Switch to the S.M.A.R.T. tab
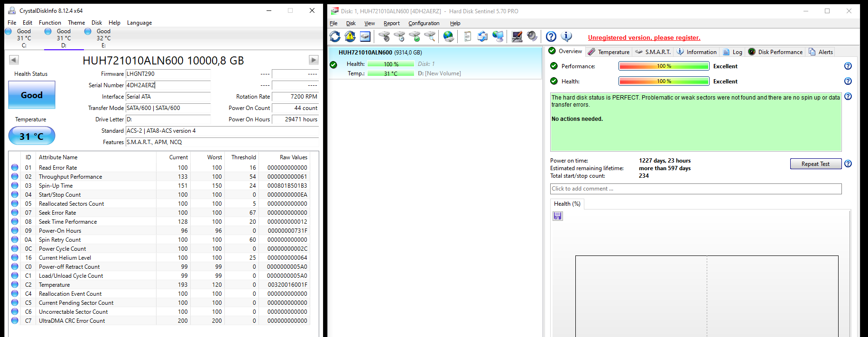The width and height of the screenshot is (868, 337). [x=653, y=52]
